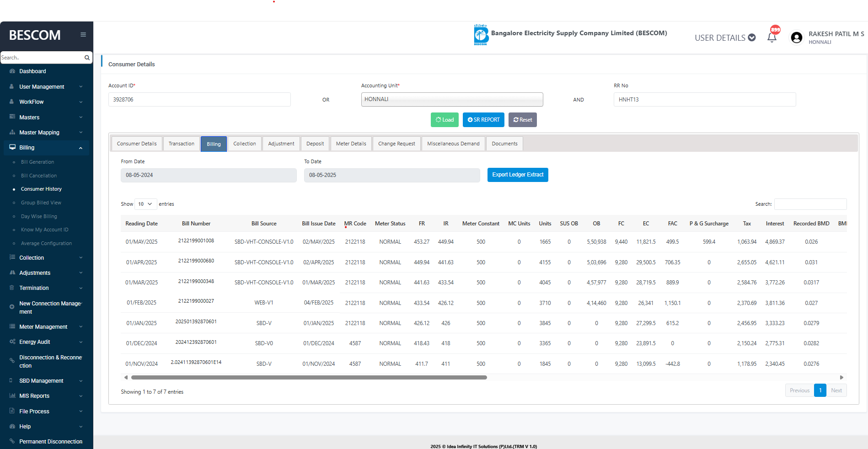
Task: Focus the RR No input field
Action: 705,99
